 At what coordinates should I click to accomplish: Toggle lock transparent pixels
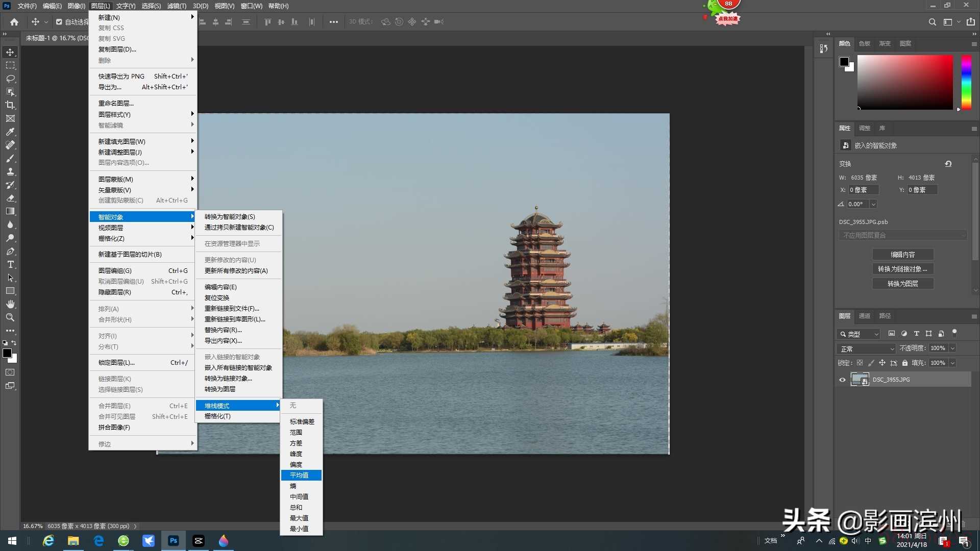tap(860, 363)
